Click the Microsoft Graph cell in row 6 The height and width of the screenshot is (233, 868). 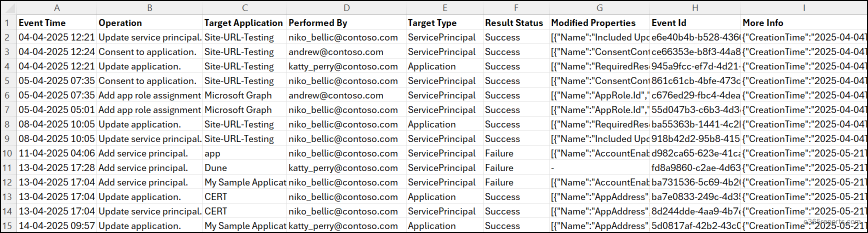(238, 95)
